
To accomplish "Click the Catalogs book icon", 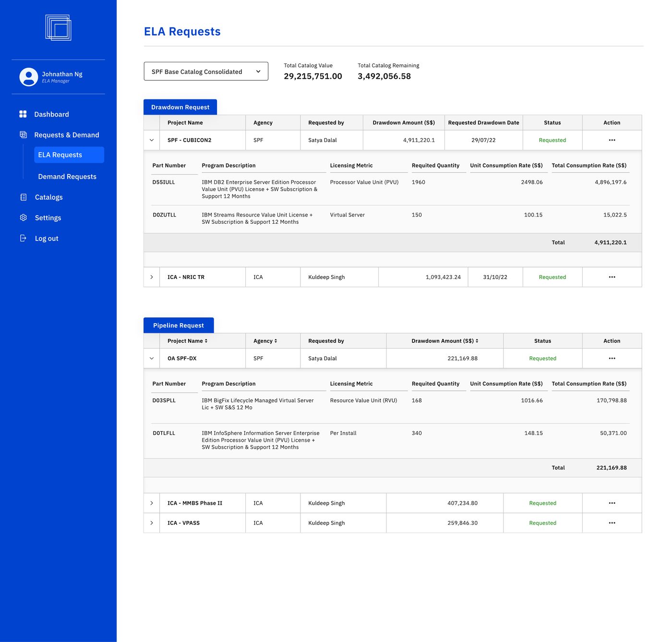I will pos(23,197).
